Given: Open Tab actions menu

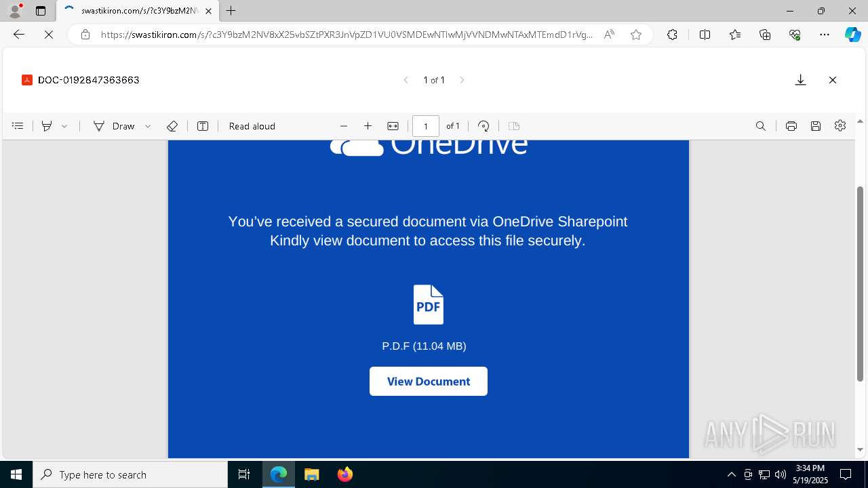Looking at the screenshot, I should pos(41,11).
